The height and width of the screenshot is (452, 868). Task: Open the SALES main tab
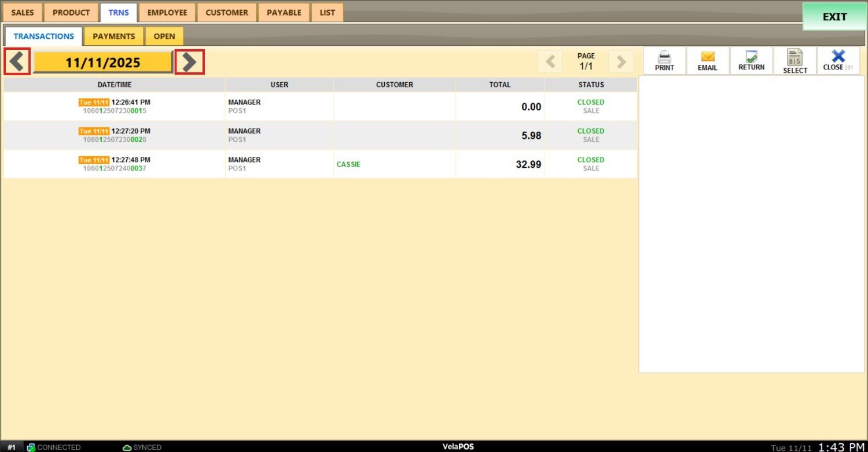[x=23, y=12]
